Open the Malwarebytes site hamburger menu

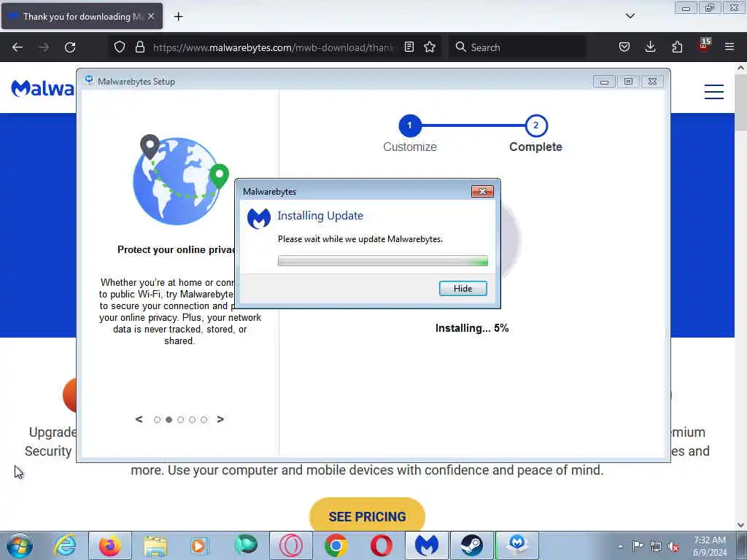point(714,91)
